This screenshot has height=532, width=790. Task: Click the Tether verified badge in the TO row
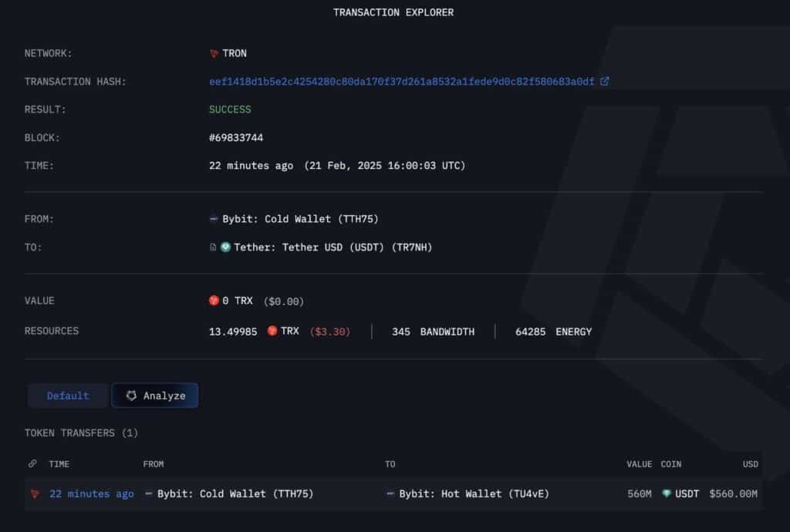pyautogui.click(x=225, y=247)
